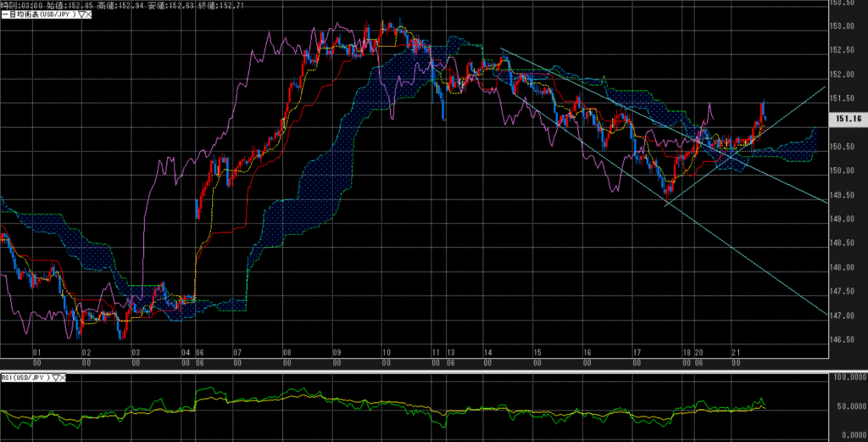Screen dimensions: 868x442
Task: Collapse the Ichimoku chart panel with minus icon
Action: pyautogui.click(x=3, y=14)
